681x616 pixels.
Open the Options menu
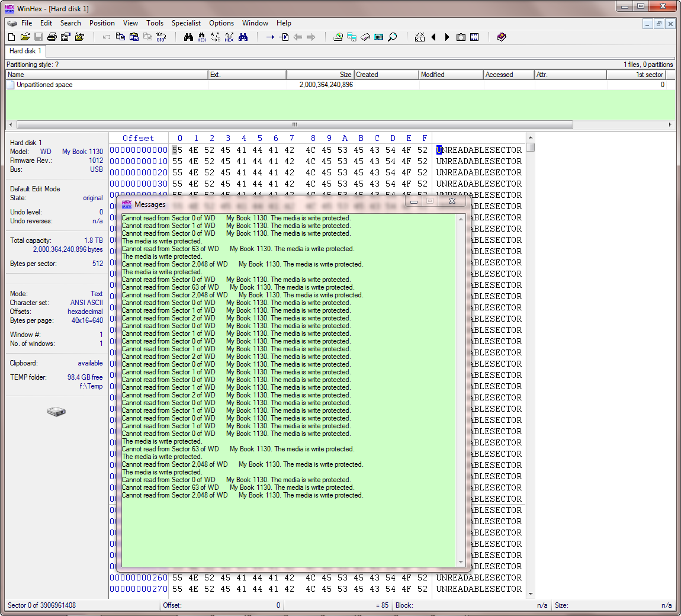coord(221,24)
